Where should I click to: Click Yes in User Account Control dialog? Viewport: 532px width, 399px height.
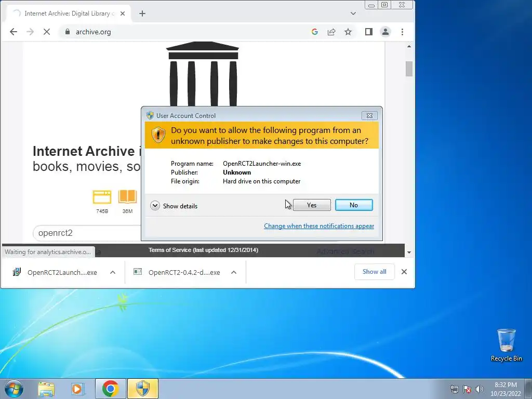point(312,205)
